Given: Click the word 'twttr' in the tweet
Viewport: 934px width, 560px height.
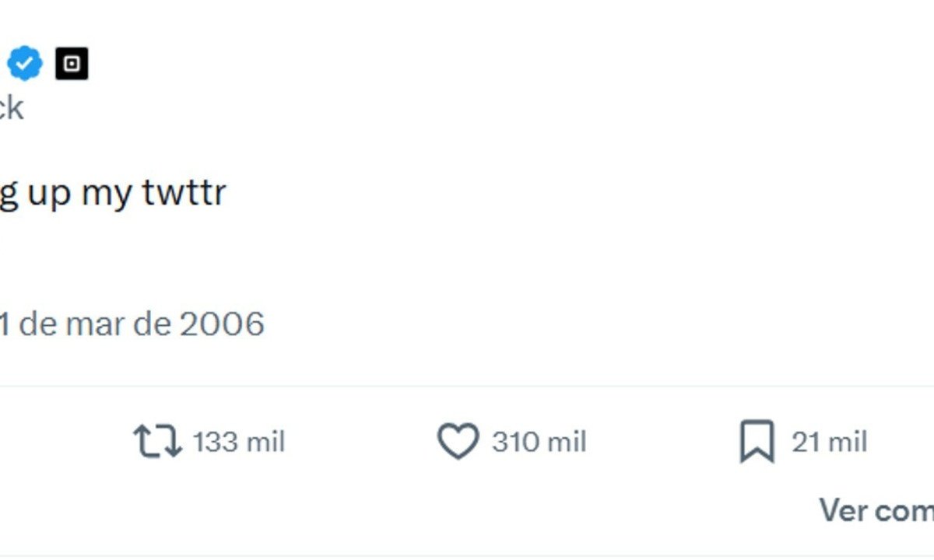Looking at the screenshot, I should click(x=184, y=192).
